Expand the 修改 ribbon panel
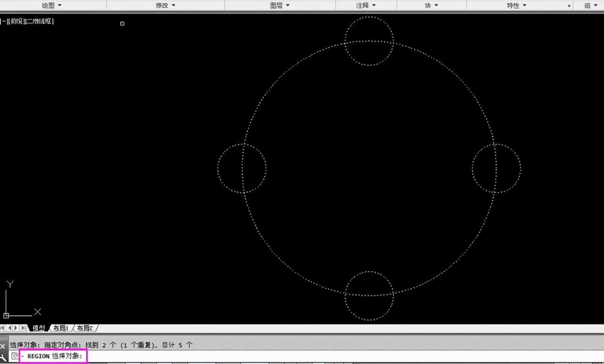Screen dimensions: 604x364 pos(166,5)
